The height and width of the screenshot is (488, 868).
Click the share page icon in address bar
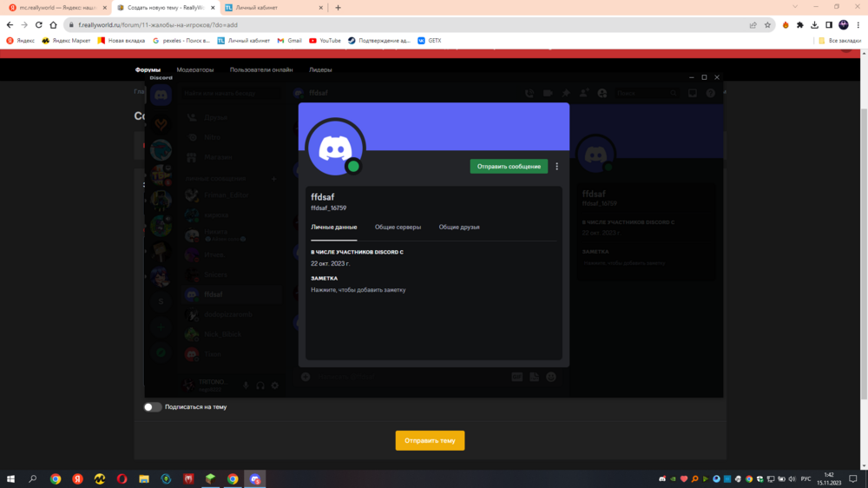(753, 25)
